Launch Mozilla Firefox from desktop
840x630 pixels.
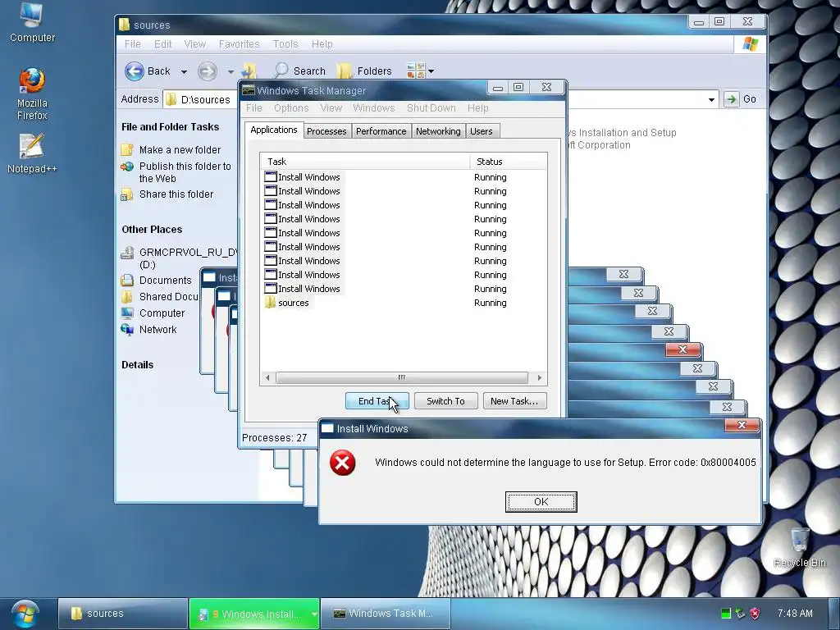point(32,94)
